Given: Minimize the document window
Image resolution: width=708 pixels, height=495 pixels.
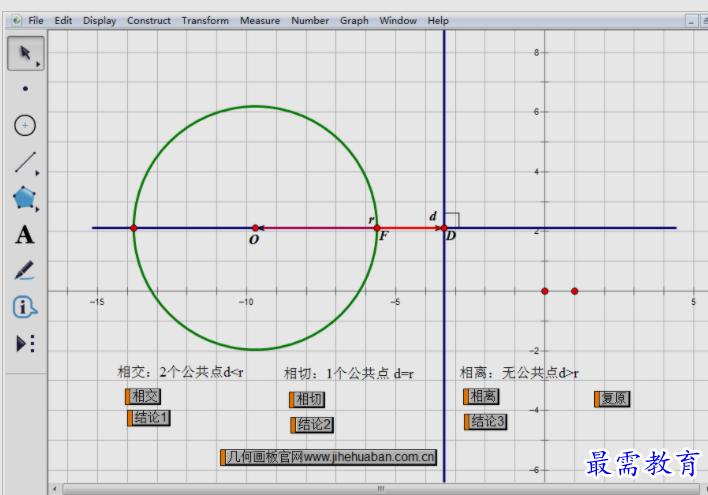Looking at the screenshot, I should click(x=691, y=21).
